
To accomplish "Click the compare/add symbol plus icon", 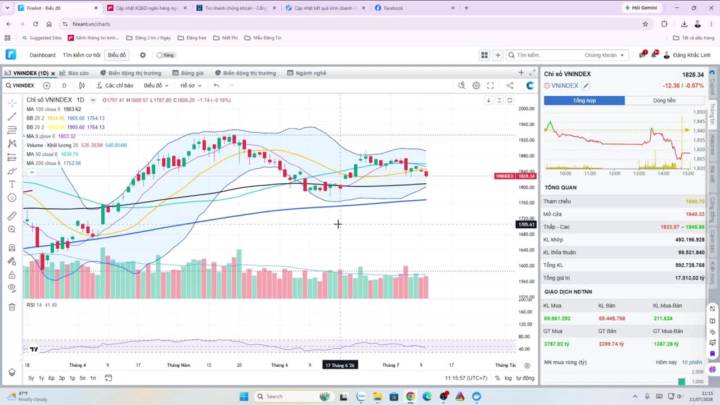I will (46, 85).
